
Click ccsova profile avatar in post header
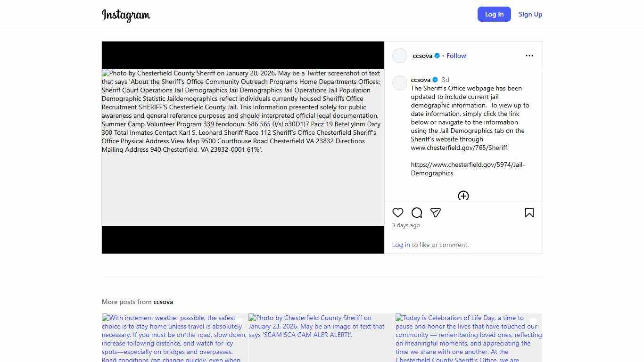400,56
